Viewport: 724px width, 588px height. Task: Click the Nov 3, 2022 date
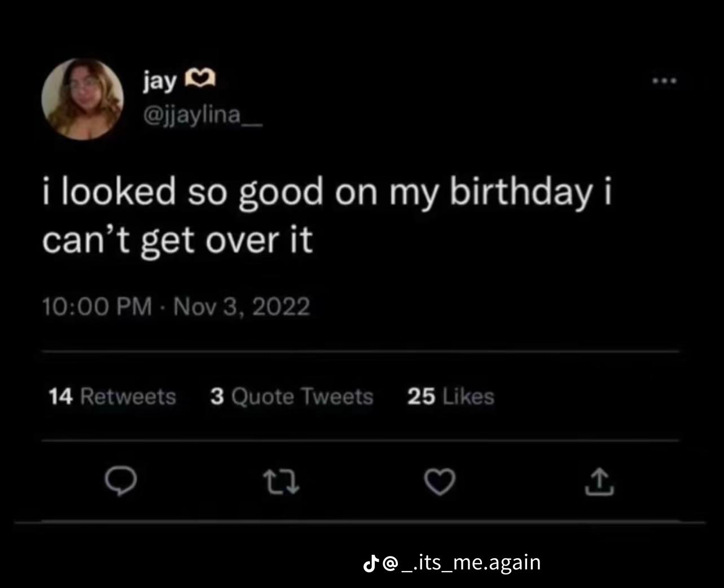pos(242,306)
